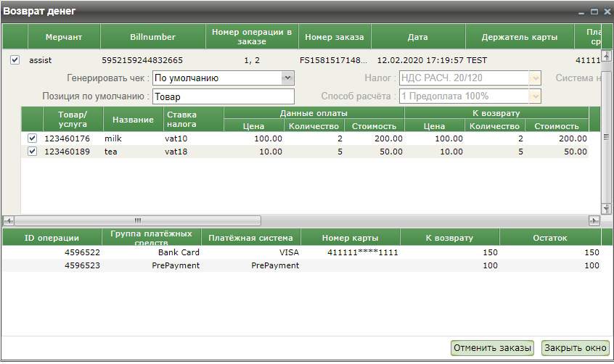Click the horizontal scrollbar left arrow

pos(8,220)
